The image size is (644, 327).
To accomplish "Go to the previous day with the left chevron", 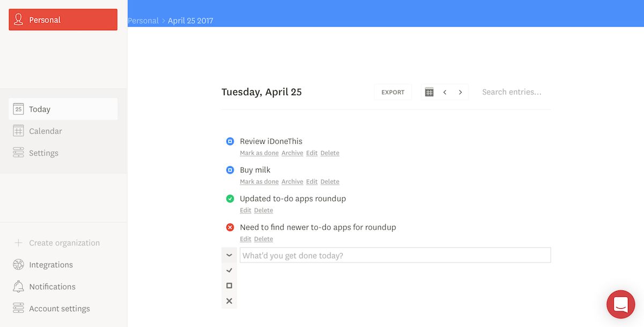I will [x=444, y=91].
